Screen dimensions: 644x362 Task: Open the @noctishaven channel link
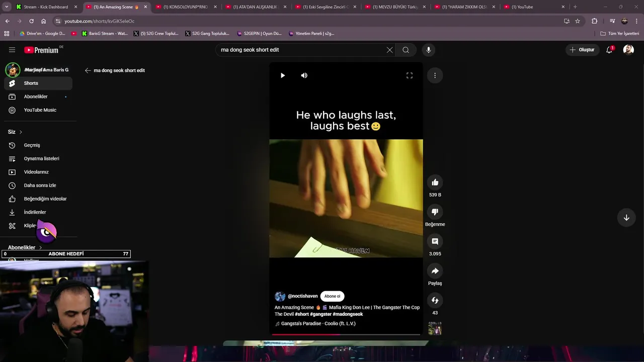tap(302, 296)
